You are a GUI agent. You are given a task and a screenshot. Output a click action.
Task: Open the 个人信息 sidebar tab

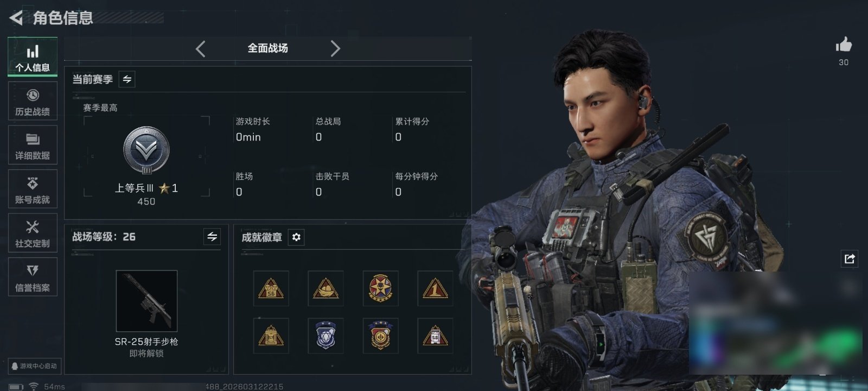pos(33,56)
